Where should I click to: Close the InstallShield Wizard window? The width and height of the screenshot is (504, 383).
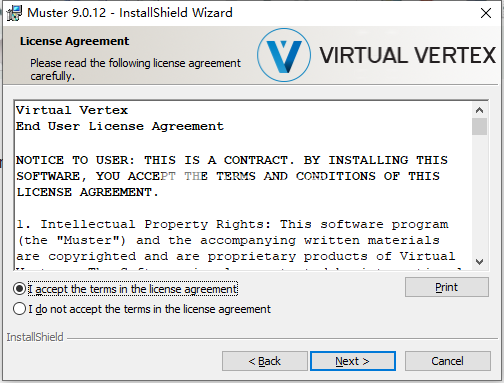click(x=486, y=13)
